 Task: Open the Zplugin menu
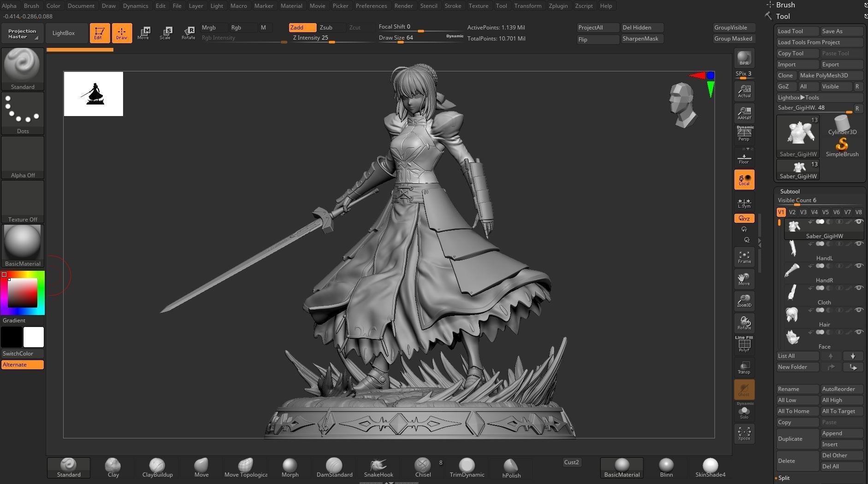(558, 6)
